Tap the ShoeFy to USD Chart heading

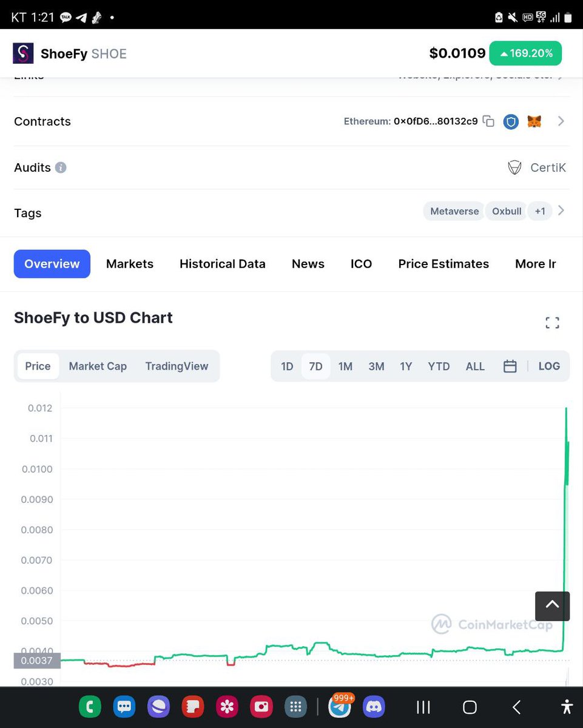coord(93,317)
